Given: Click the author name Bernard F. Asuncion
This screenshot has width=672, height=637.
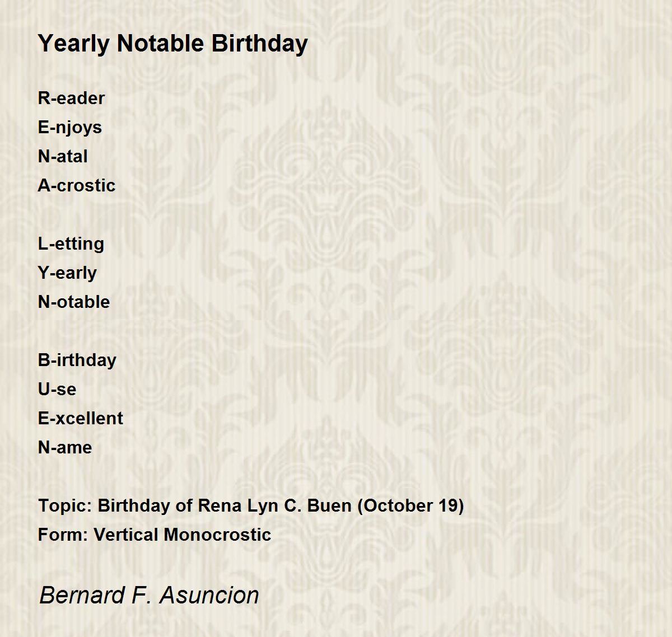Looking at the screenshot, I should click(x=149, y=595).
